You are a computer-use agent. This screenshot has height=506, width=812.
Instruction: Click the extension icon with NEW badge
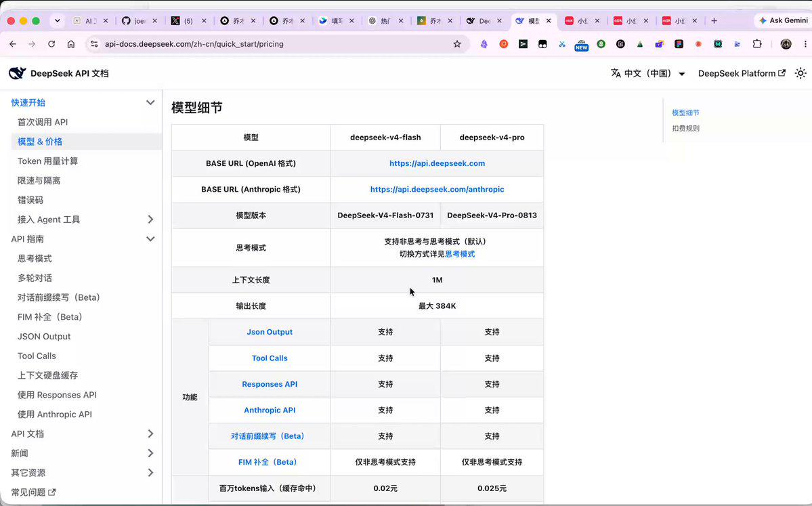[x=581, y=45]
